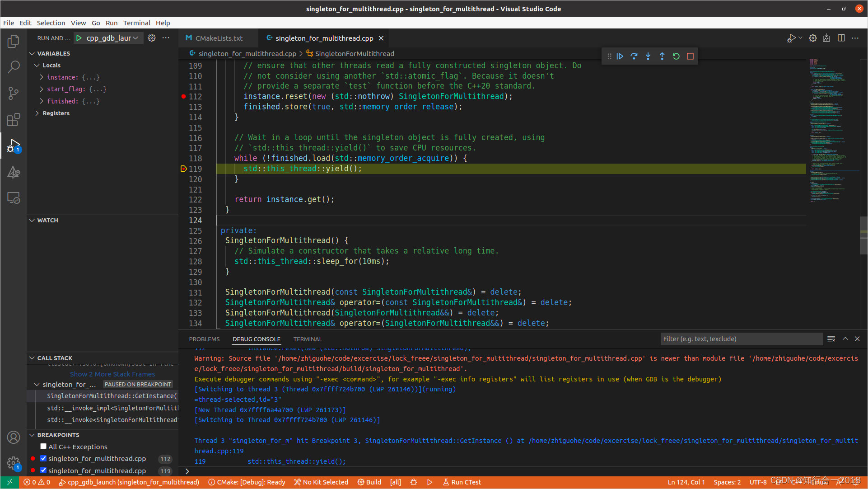
Task: Open the Selection menu
Action: 51,23
